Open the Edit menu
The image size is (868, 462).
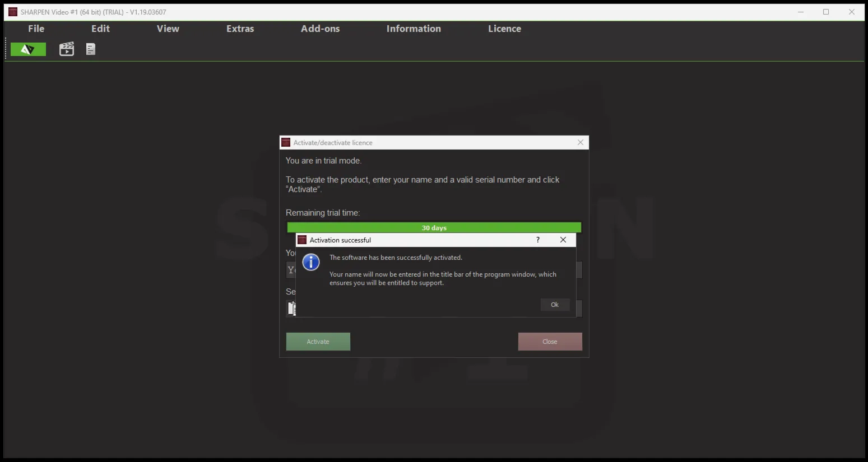point(101,29)
